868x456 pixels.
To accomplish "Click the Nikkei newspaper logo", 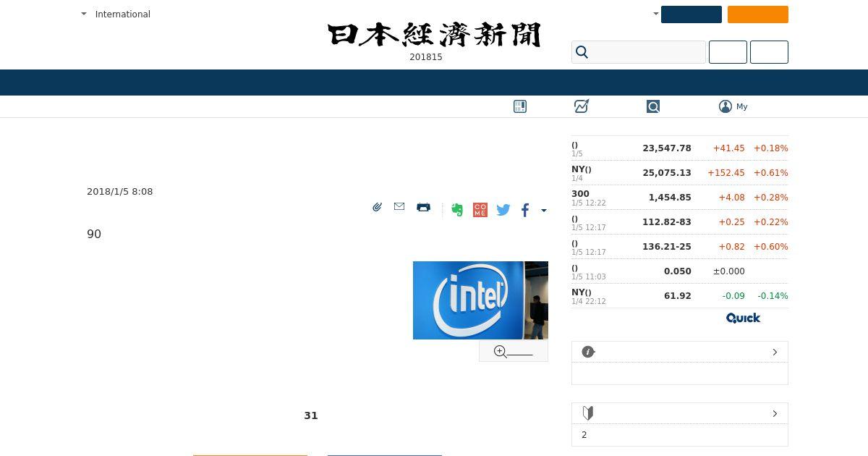I will click(x=434, y=35).
